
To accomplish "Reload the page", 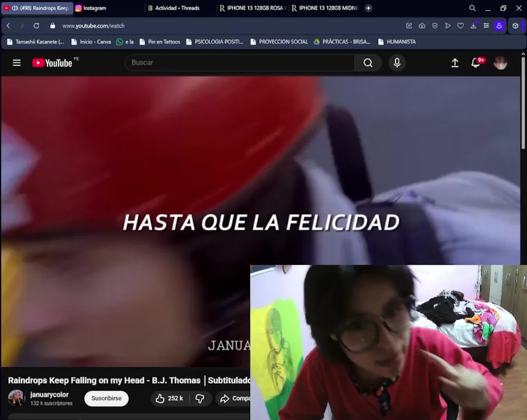I will coord(36,26).
